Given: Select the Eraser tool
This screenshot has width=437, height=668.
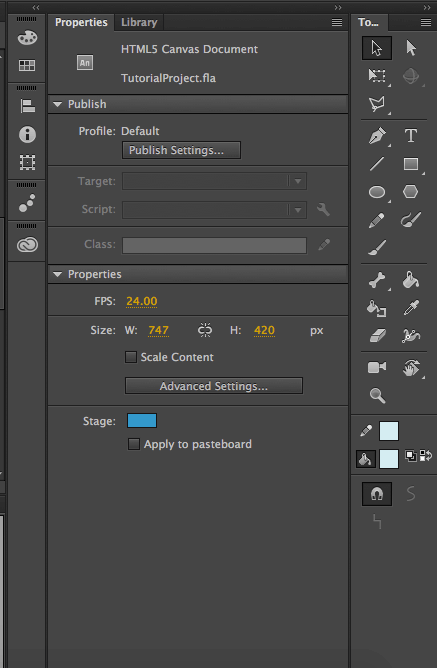Looking at the screenshot, I should click(377, 336).
